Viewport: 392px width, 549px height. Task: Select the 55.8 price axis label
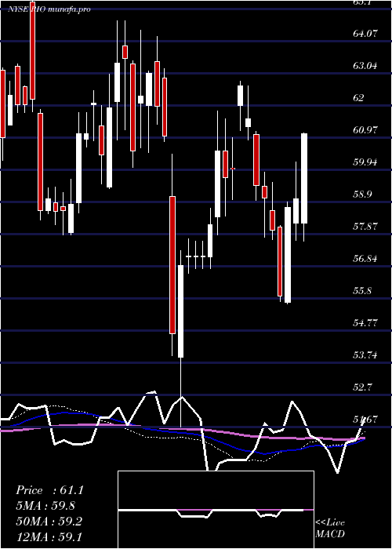pyautogui.click(x=362, y=291)
